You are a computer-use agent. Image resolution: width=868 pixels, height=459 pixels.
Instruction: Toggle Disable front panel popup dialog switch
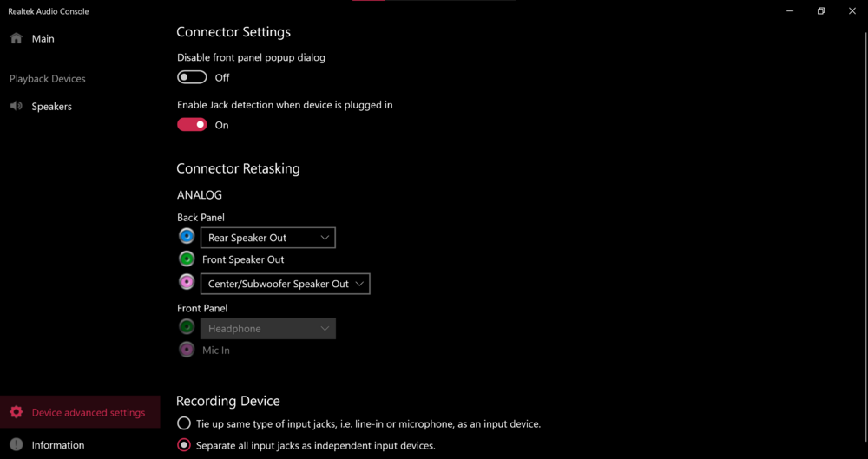[x=192, y=77]
